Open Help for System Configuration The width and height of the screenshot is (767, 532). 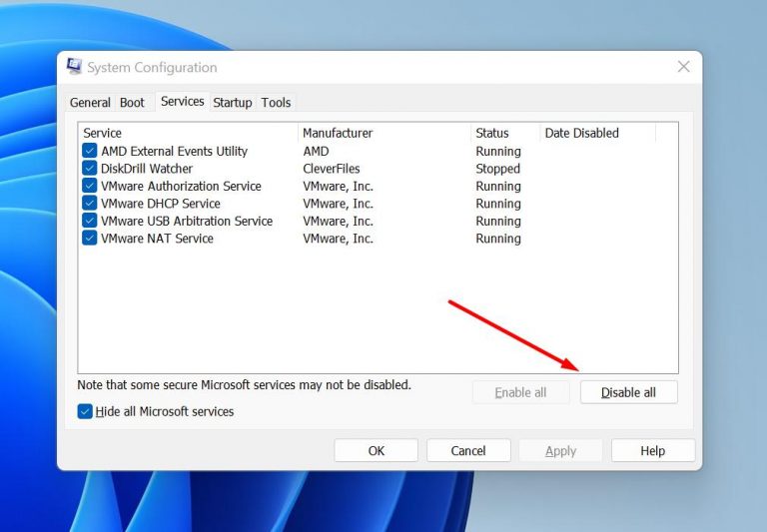[652, 451]
